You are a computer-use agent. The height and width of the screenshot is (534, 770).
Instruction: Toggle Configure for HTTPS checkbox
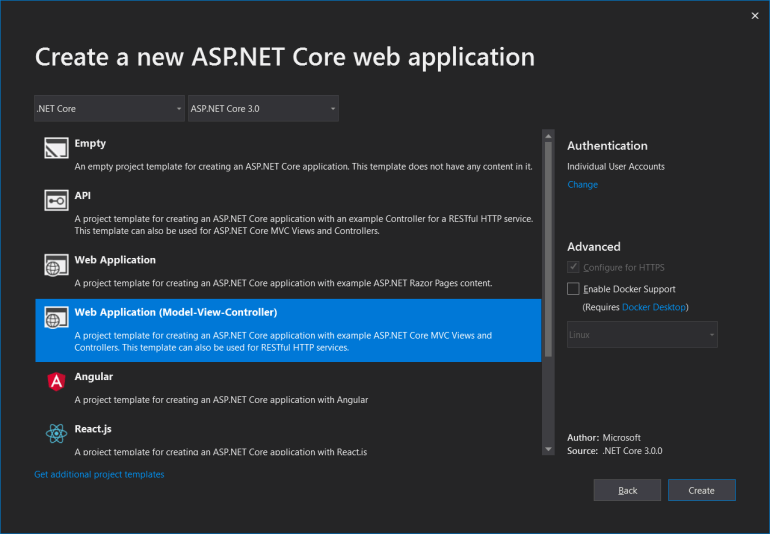tap(573, 267)
